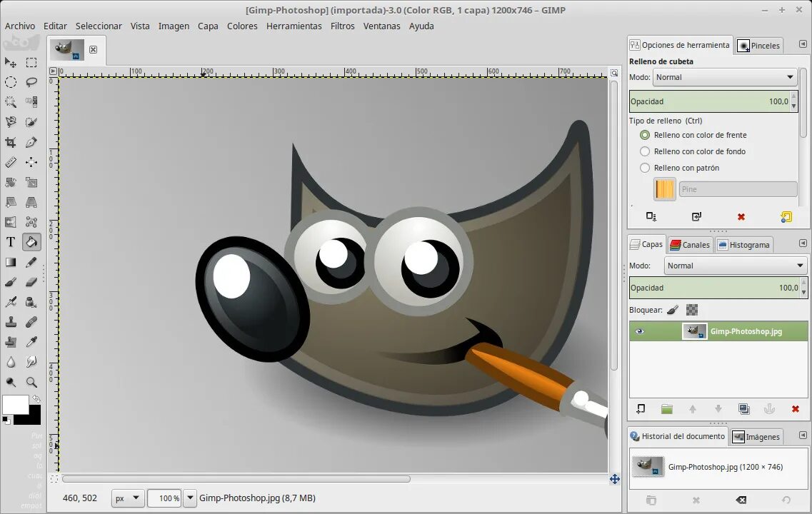Reset colors to default black and white
The image size is (812, 514).
[x=6, y=420]
